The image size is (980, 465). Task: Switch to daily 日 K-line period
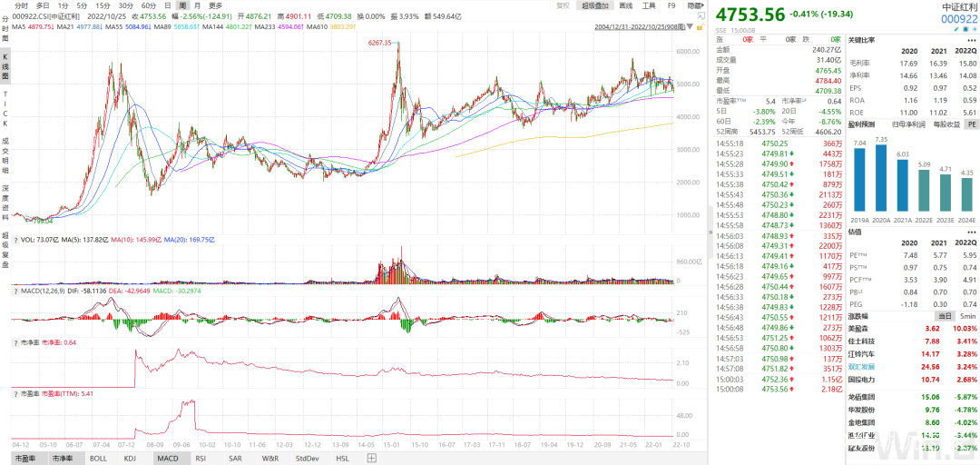[168, 5]
